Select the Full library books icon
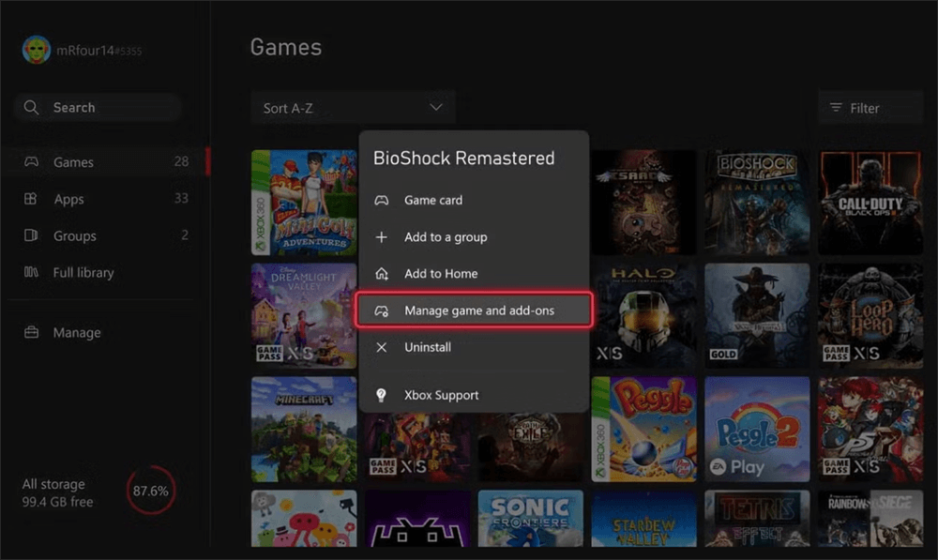The height and width of the screenshot is (560, 938). coord(31,272)
